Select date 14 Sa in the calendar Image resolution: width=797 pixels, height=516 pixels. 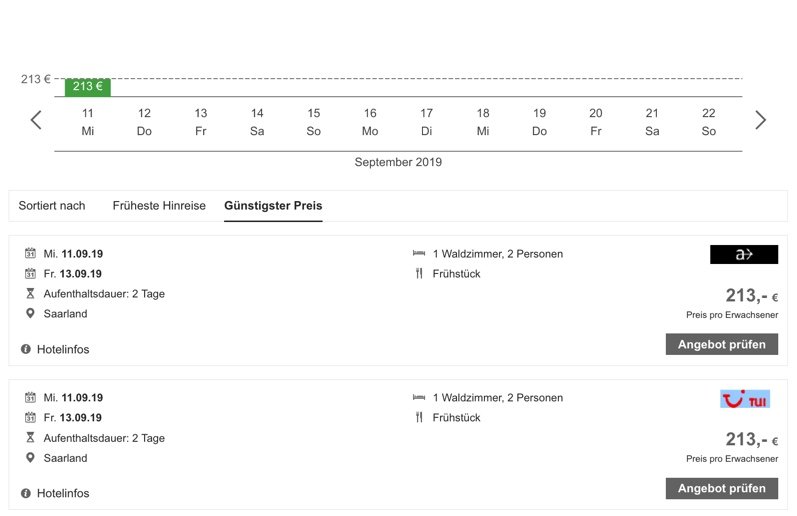(257, 122)
